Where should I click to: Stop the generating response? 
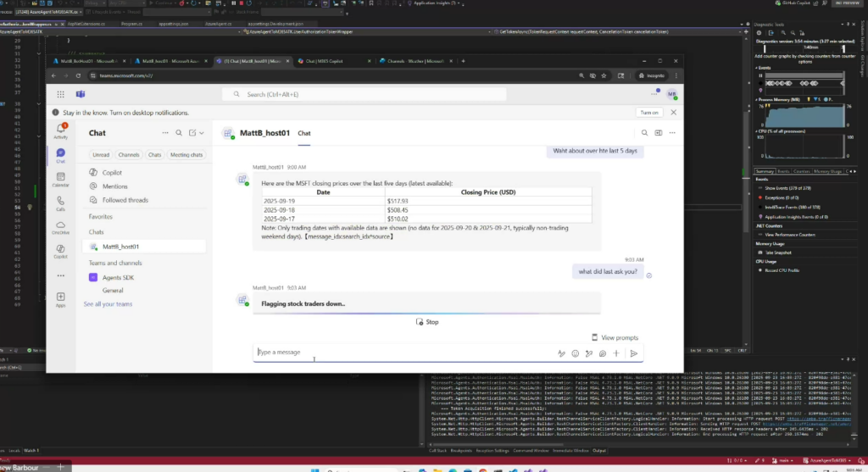point(427,322)
